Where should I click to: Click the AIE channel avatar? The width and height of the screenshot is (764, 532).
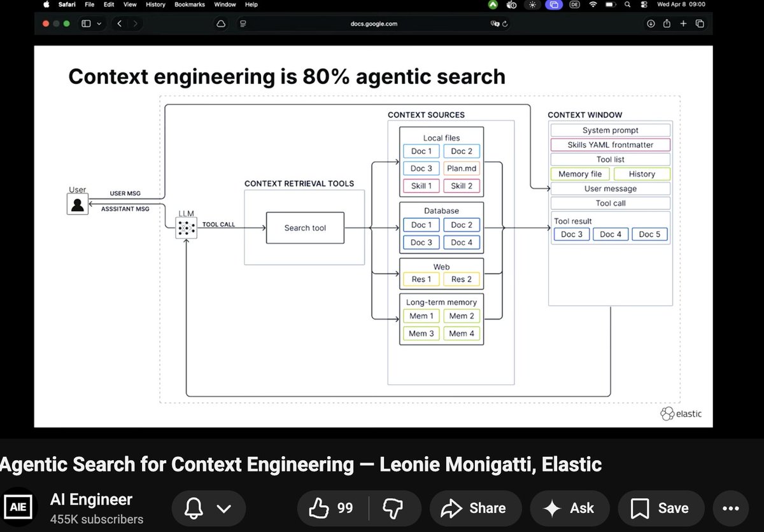tap(18, 508)
